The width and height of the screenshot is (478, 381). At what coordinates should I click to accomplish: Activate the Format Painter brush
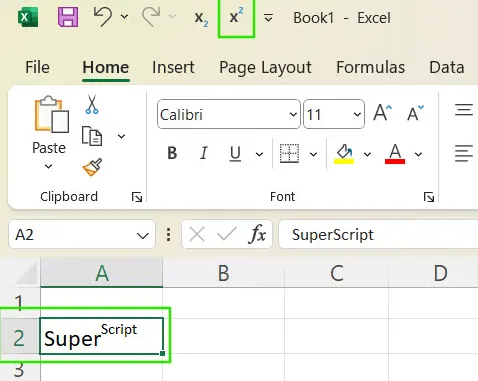coord(92,167)
